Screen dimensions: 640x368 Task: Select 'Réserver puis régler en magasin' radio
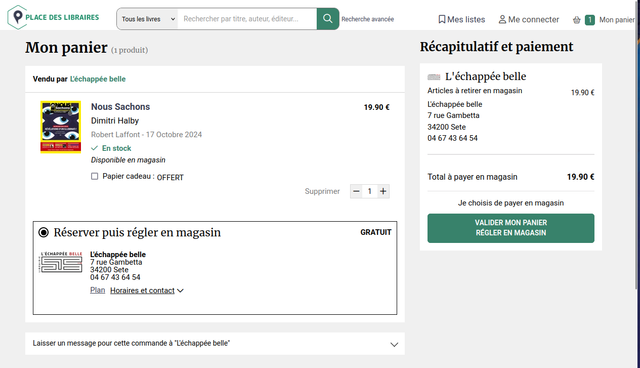point(43,233)
